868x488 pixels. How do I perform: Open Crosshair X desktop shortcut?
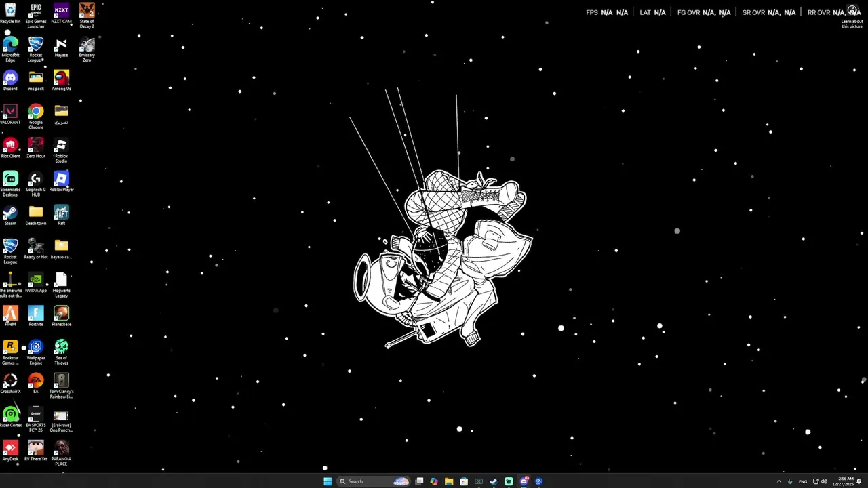coord(10,384)
